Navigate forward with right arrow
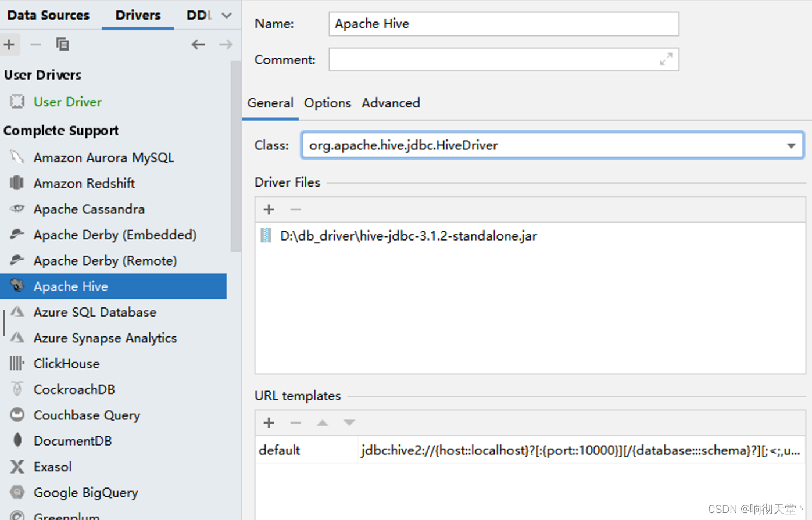 tap(226, 44)
